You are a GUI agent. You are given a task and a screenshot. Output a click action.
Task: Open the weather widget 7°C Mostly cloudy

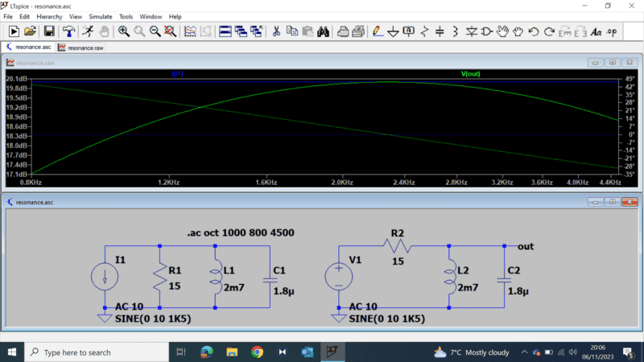pyautogui.click(x=472, y=352)
